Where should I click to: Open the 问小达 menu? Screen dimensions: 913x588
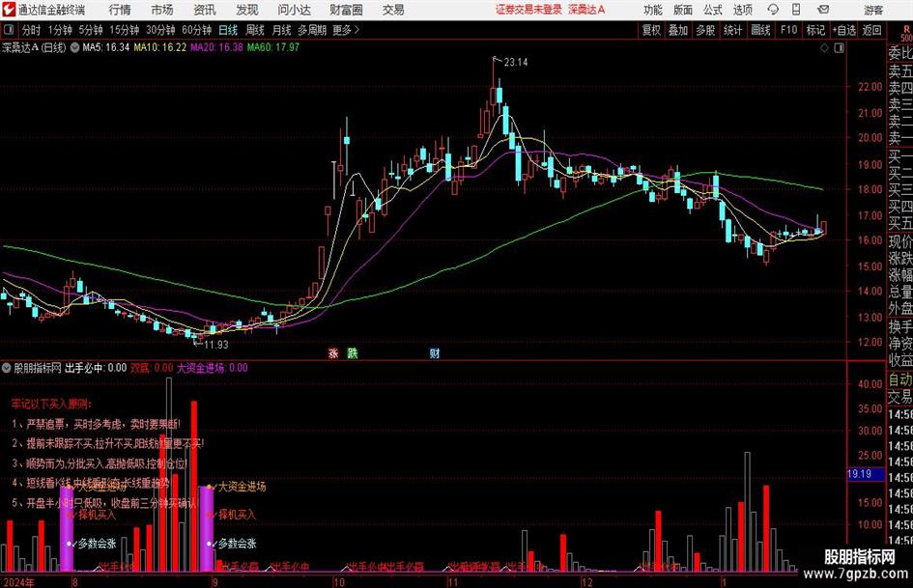pyautogui.click(x=294, y=10)
